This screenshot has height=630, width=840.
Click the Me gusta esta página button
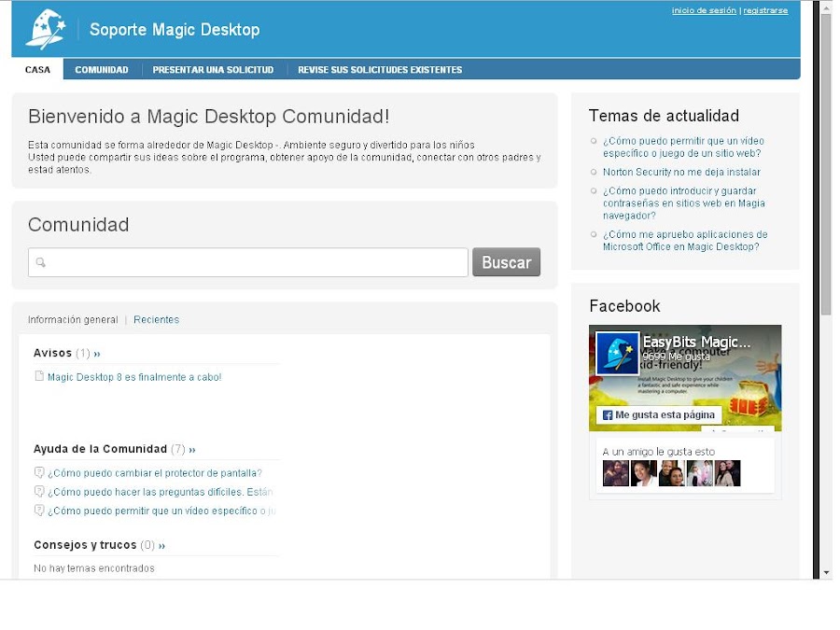point(659,414)
